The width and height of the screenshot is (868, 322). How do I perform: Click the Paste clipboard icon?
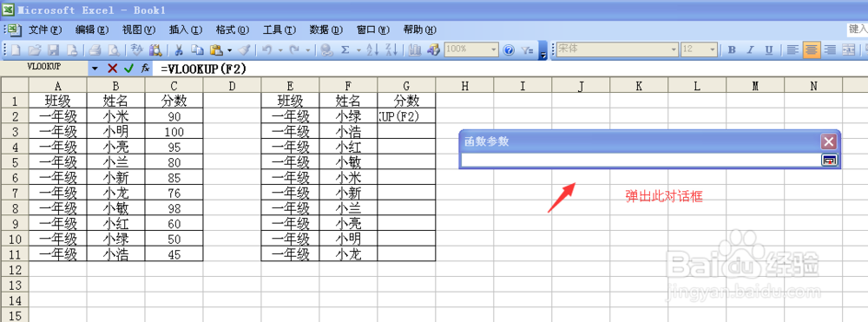(x=216, y=49)
